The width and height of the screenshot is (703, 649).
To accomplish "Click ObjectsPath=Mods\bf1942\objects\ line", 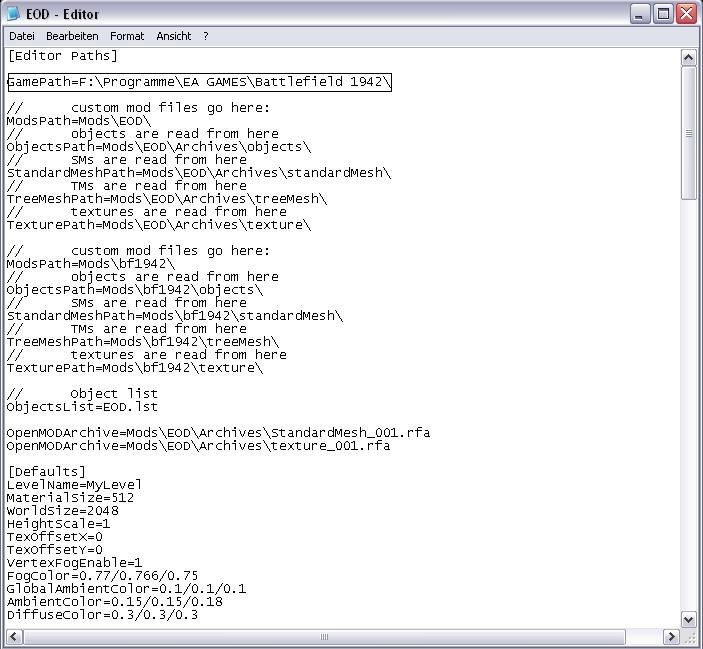I will pos(135,290).
